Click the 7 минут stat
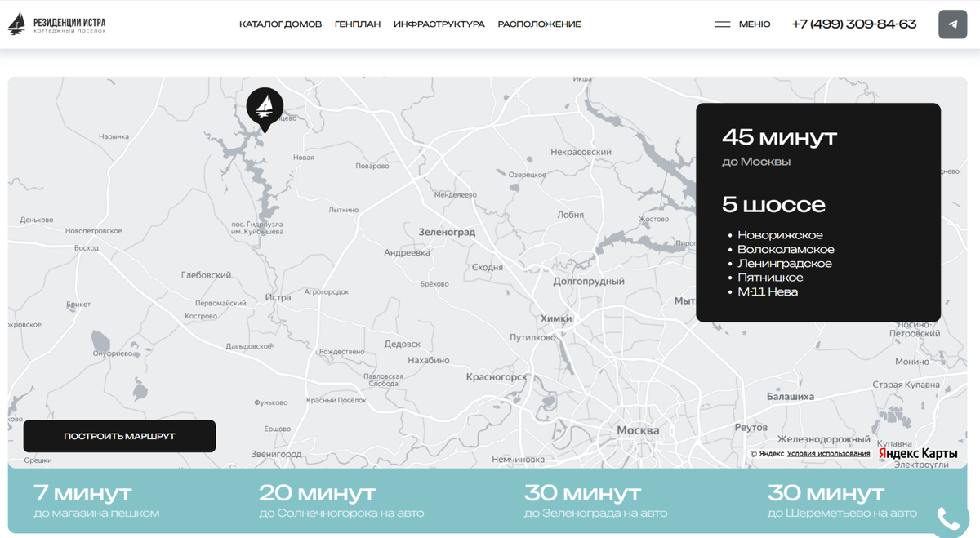Screen dimensions: 980x538 coord(82,493)
